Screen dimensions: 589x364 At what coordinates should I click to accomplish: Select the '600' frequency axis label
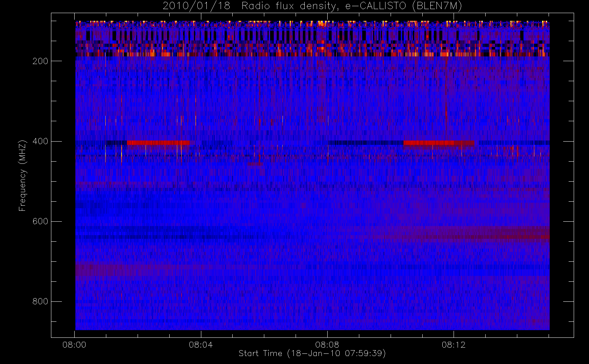(40, 221)
